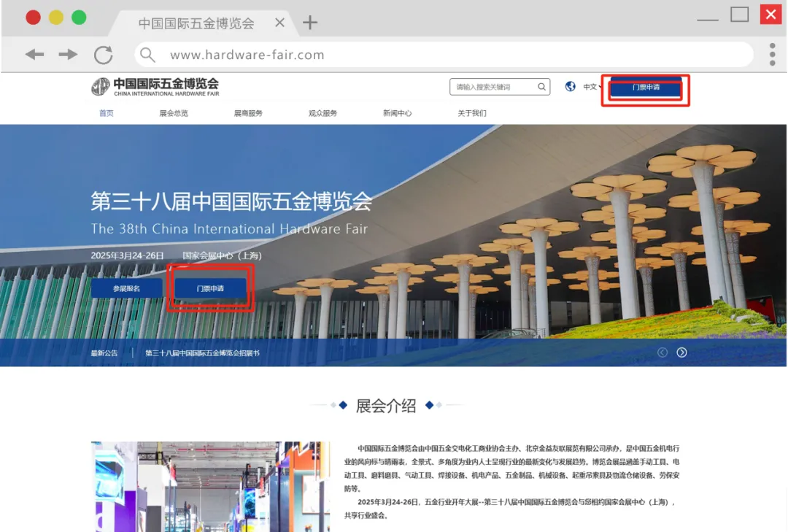The height and width of the screenshot is (532, 788).
Task: Click the 最新公告 label
Action: pyautogui.click(x=104, y=353)
